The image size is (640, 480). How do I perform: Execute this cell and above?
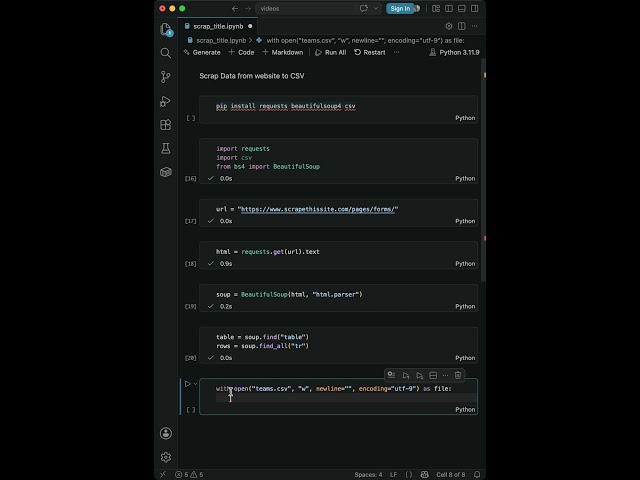point(406,375)
